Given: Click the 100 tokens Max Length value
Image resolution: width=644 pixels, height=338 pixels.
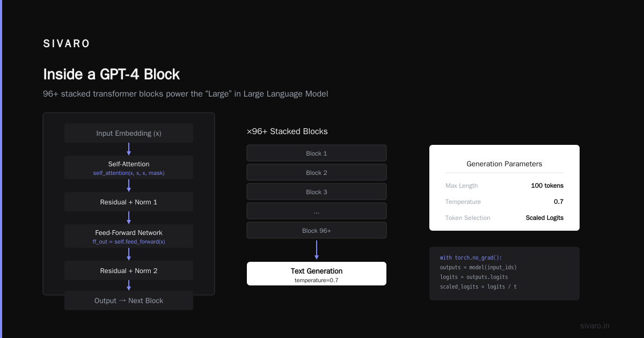Looking at the screenshot, I should [547, 186].
